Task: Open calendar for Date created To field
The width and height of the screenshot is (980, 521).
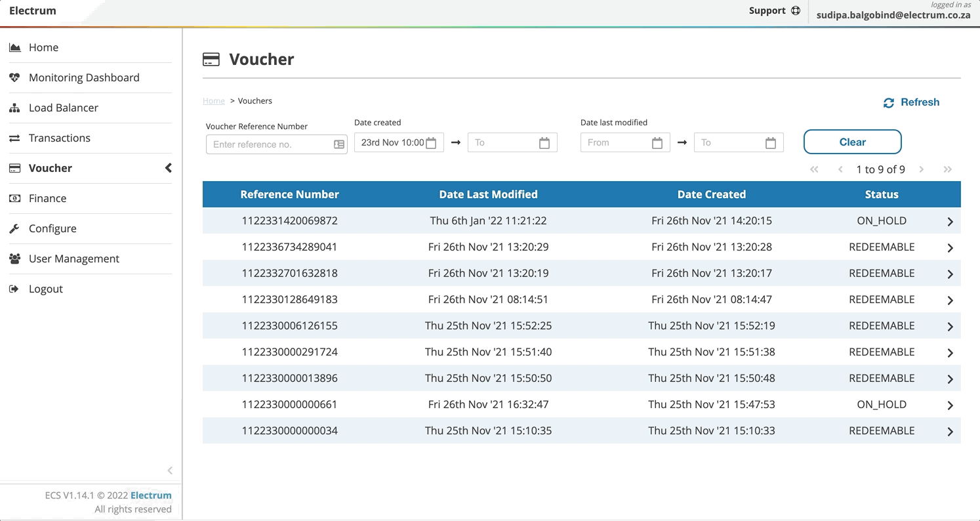Action: click(x=544, y=143)
